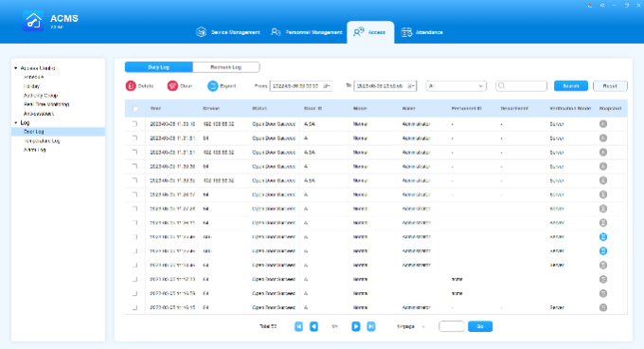Click the Search button

coord(570,86)
